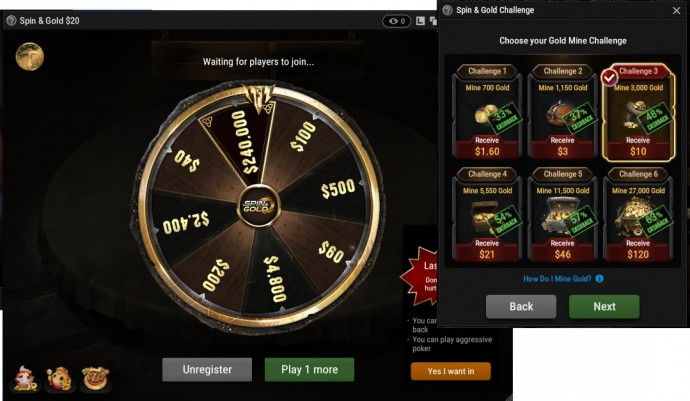Click the Unregister button
This screenshot has width=690, height=401.
point(207,369)
